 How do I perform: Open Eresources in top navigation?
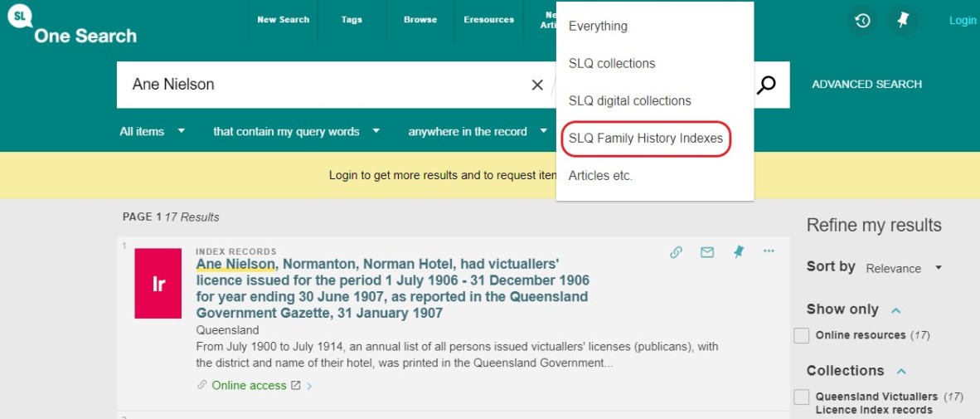pos(488,19)
